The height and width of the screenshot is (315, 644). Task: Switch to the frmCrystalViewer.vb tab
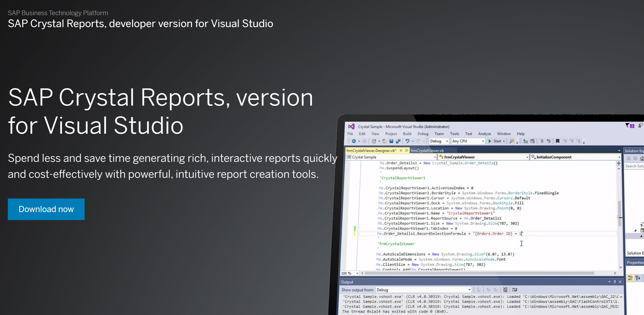tap(427, 150)
